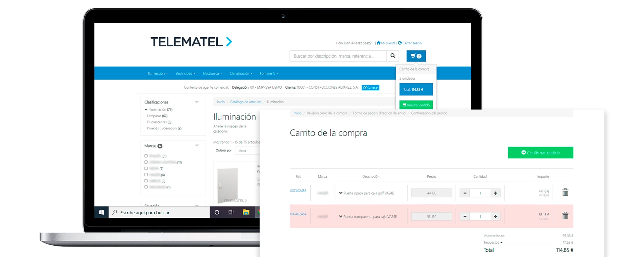This screenshot has height=257, width=644.
Task: Click Realizar pedido in cart popup
Action: coord(416,105)
